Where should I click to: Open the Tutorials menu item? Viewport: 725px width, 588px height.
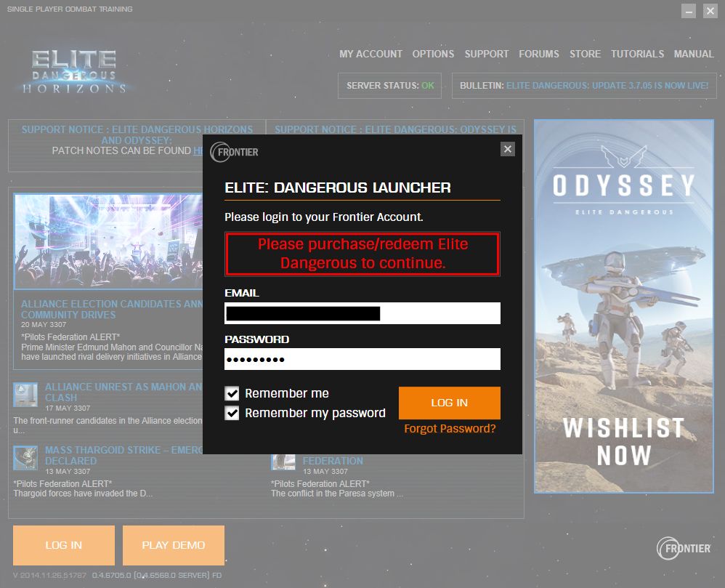637,54
